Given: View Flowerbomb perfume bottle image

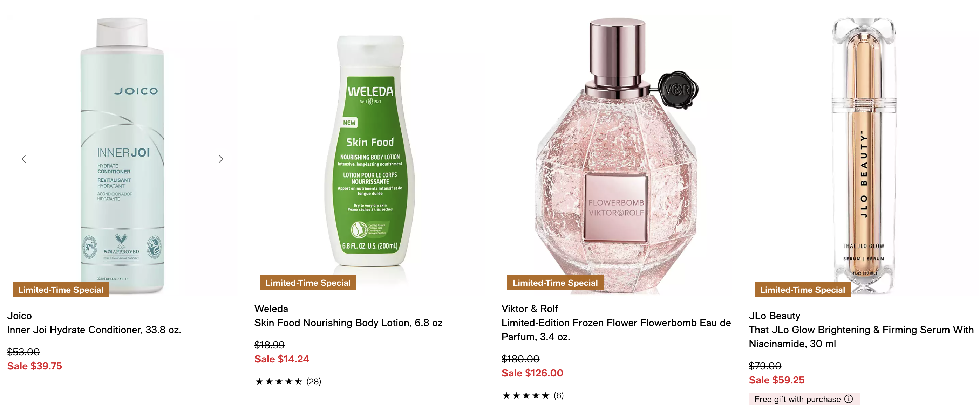Looking at the screenshot, I should [617, 156].
